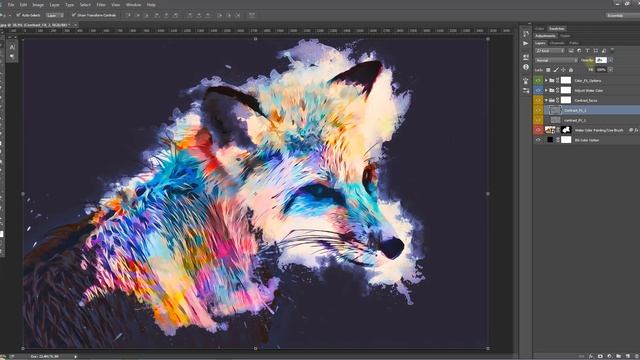Open the Fill slider arrow
640x360 pixels.
point(611,70)
